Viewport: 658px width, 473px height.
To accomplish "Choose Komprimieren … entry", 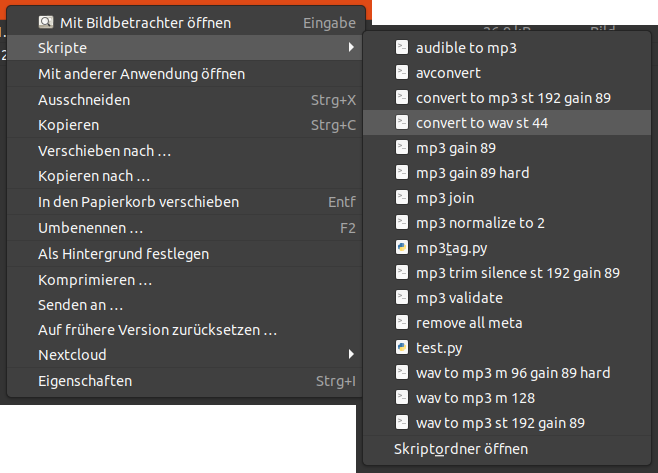I will point(185,280).
